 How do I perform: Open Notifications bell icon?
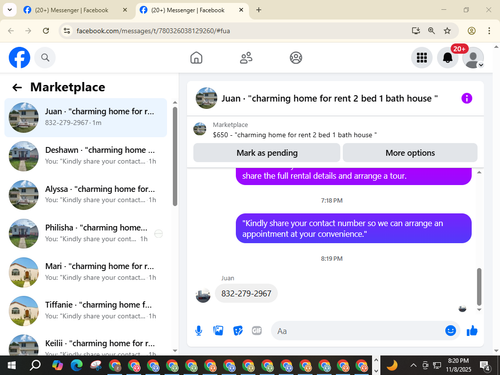coord(448,58)
